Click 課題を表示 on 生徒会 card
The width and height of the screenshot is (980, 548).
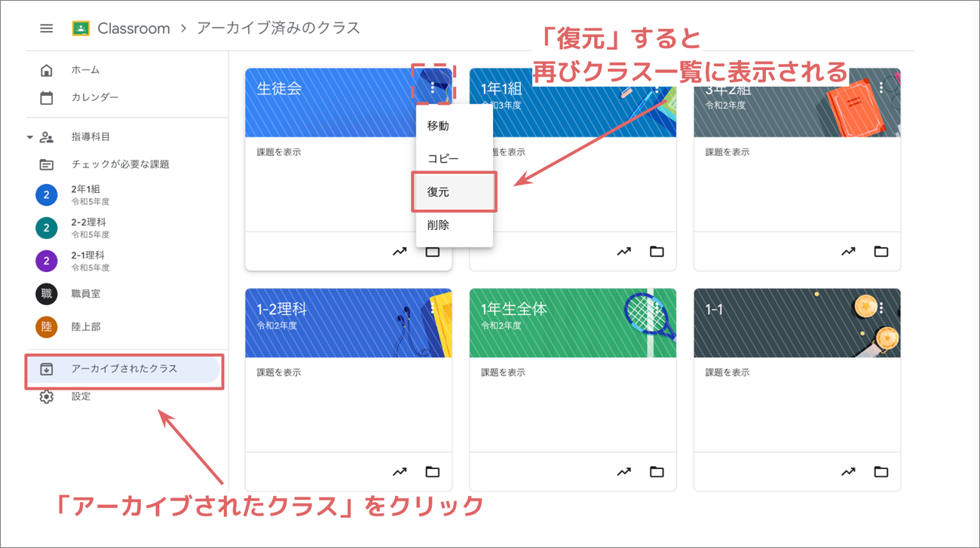279,152
